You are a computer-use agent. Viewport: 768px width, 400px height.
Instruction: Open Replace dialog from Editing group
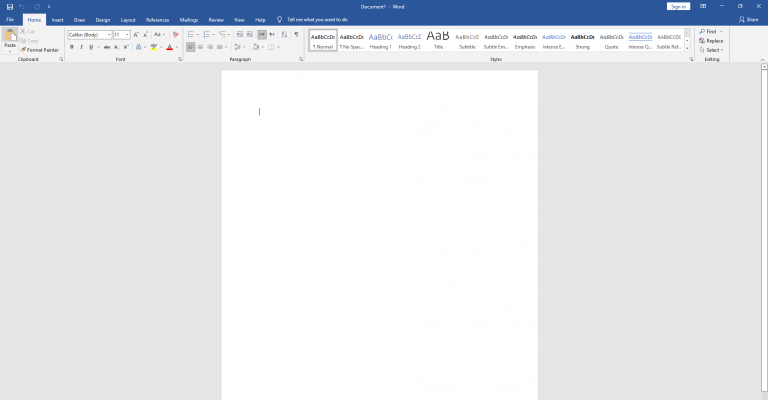click(x=711, y=41)
